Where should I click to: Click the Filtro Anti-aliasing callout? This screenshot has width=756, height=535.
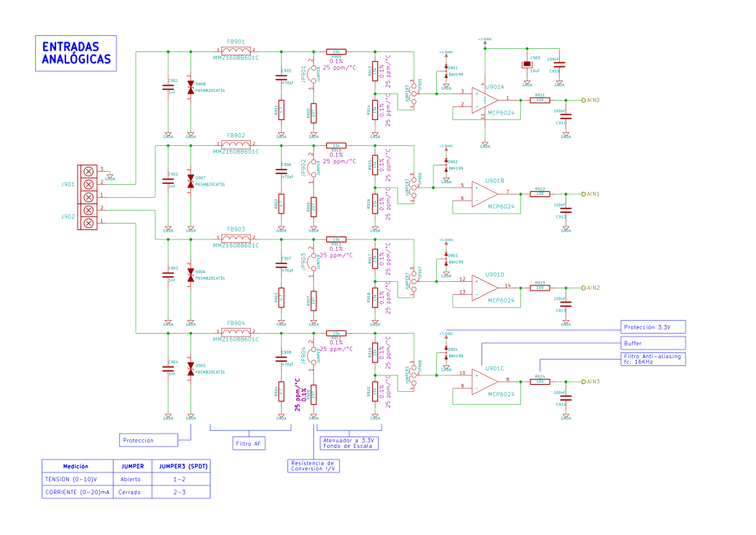pos(653,359)
